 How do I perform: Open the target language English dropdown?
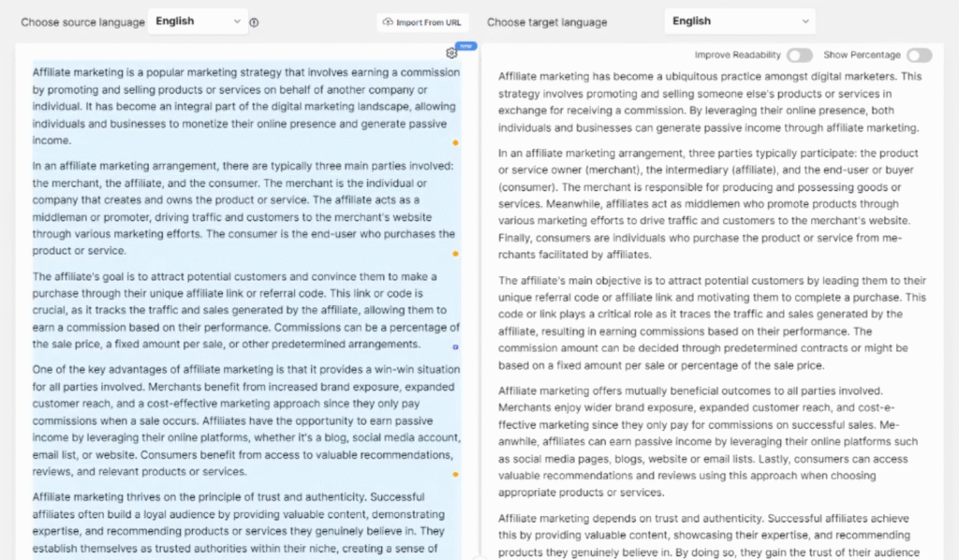[740, 22]
